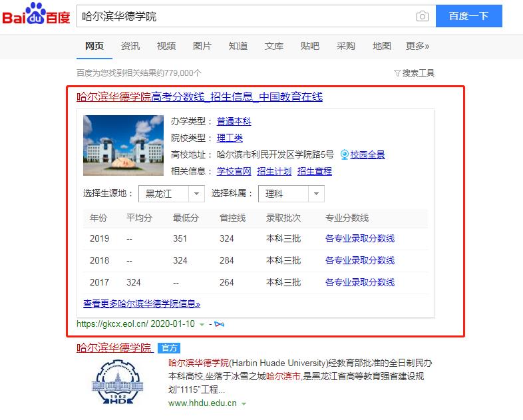Switch to the 资讯 tab
Viewport: 523px width, 420px height.
point(130,46)
